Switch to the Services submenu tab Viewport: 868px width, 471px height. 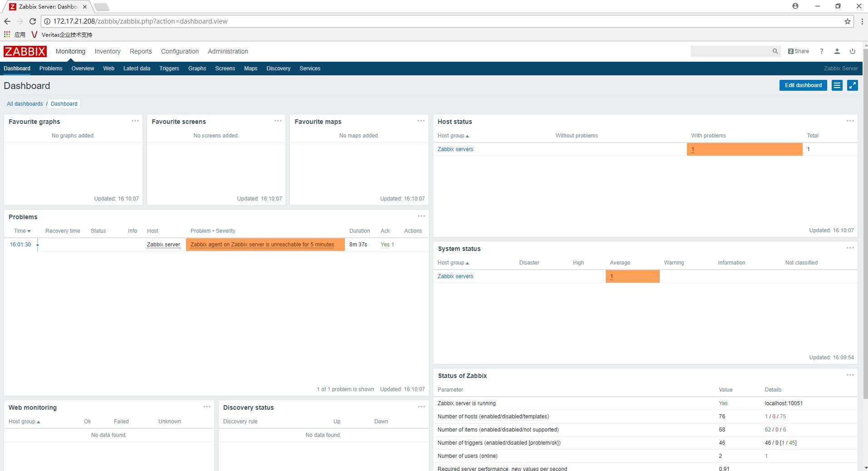[x=310, y=69]
